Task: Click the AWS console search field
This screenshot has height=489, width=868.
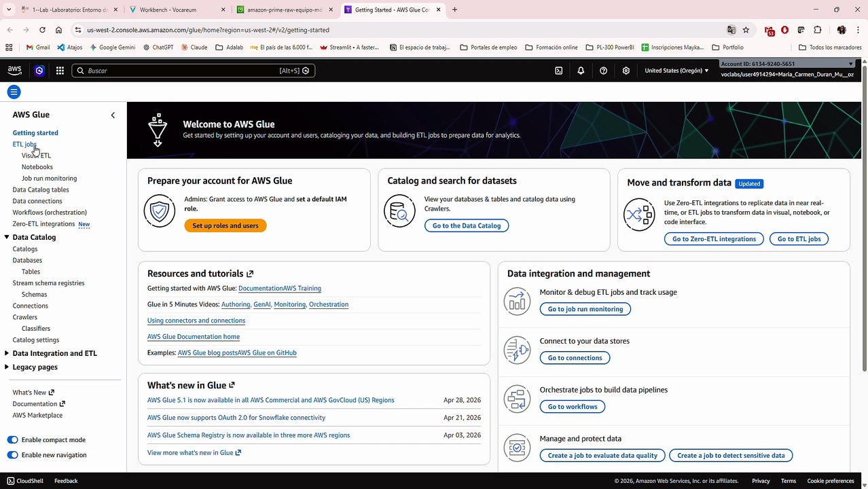Action: point(194,71)
